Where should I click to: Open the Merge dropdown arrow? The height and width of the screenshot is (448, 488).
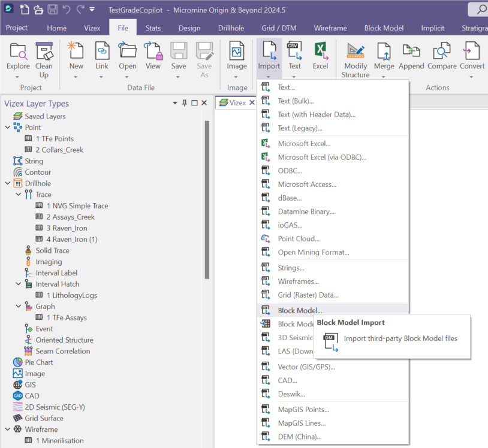click(384, 76)
